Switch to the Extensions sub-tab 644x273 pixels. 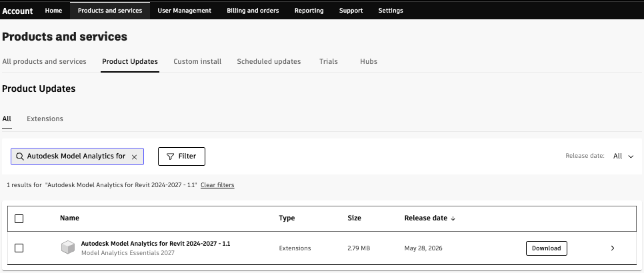45,119
